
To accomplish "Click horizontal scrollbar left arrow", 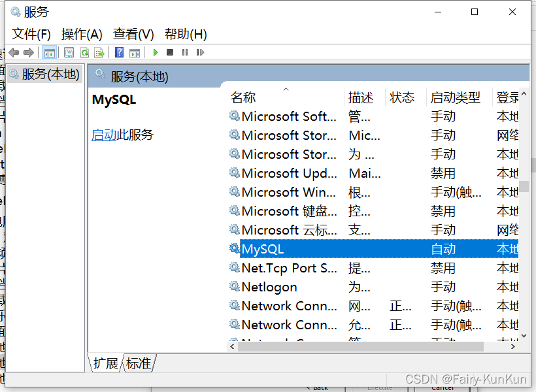I will click(233, 346).
